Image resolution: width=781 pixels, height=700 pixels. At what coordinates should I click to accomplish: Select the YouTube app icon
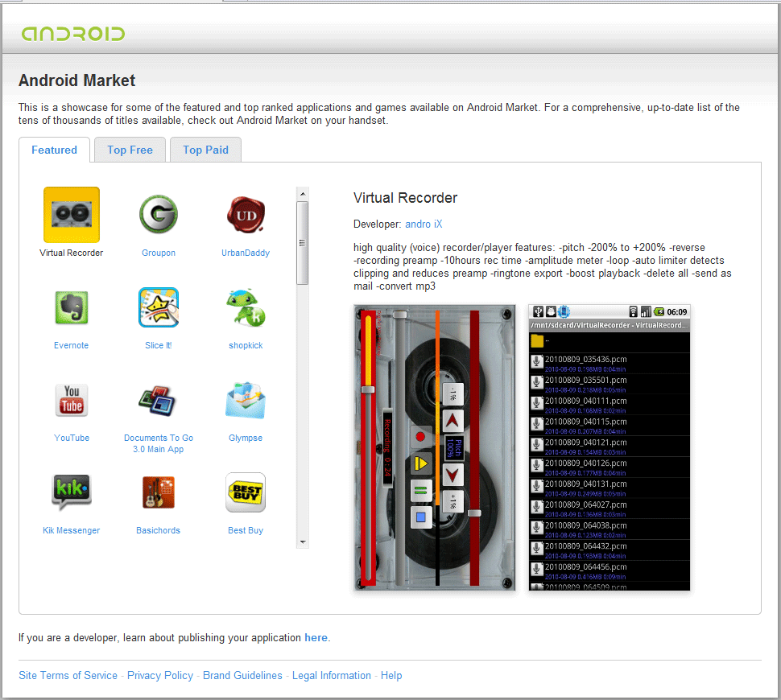coord(72,400)
